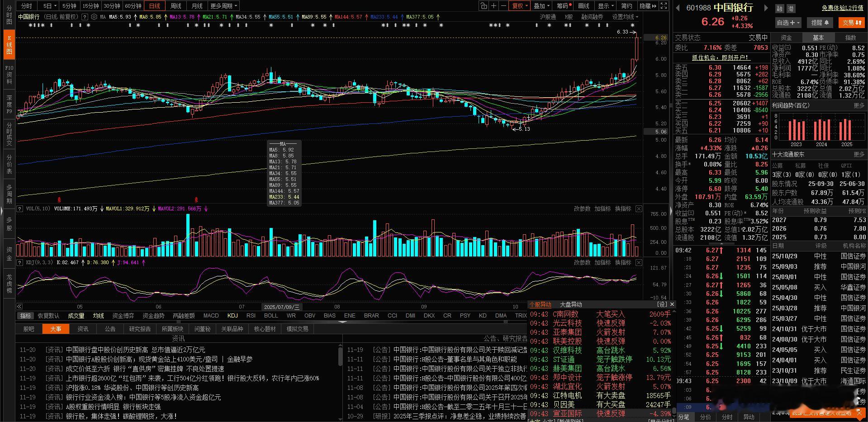
Task: Expand 更多 for 十大流通股东
Action: pos(859,155)
